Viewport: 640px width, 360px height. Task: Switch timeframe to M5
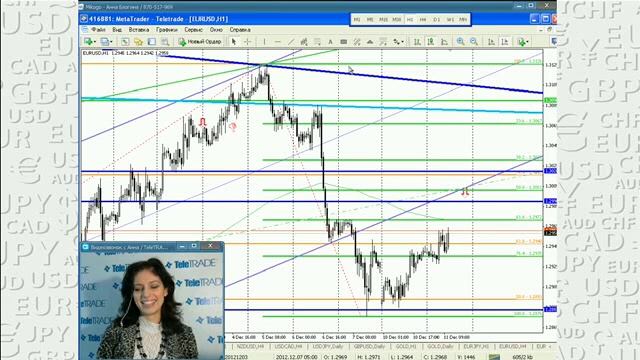[370, 20]
